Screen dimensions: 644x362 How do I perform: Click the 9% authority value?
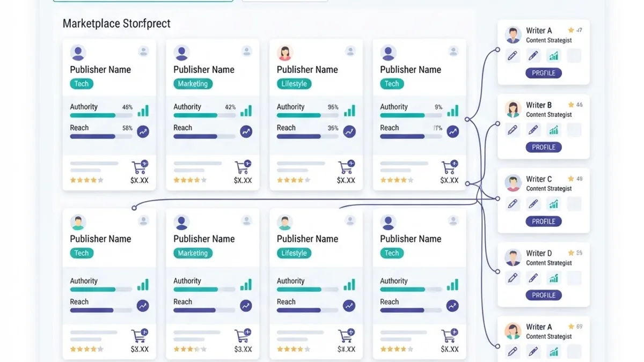[438, 107]
